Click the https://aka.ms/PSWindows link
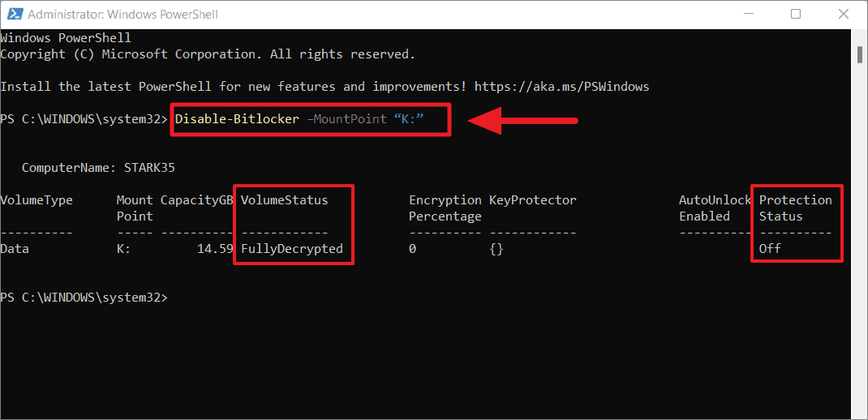 [x=561, y=87]
